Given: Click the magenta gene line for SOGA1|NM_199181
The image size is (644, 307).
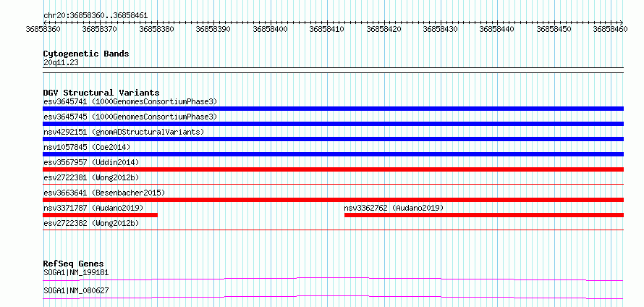Looking at the screenshot, I should click(x=333, y=279).
